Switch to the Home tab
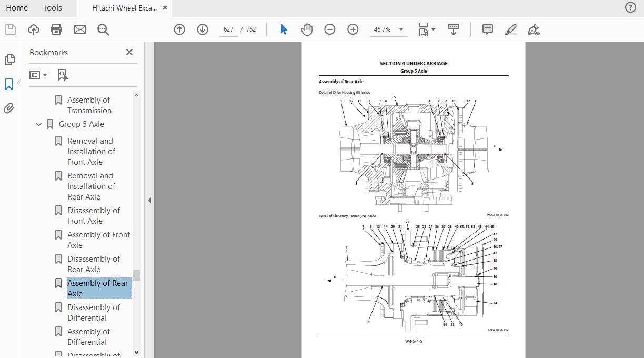 click(x=16, y=7)
